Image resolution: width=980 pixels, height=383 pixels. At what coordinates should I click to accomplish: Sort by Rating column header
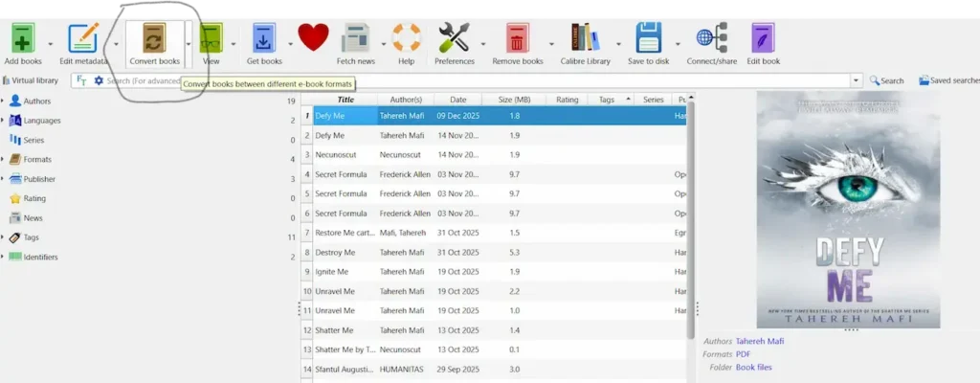point(567,100)
